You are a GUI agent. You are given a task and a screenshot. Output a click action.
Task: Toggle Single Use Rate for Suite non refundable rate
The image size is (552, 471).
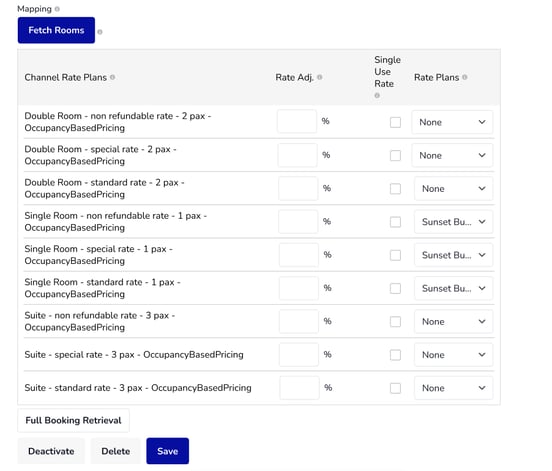(395, 322)
